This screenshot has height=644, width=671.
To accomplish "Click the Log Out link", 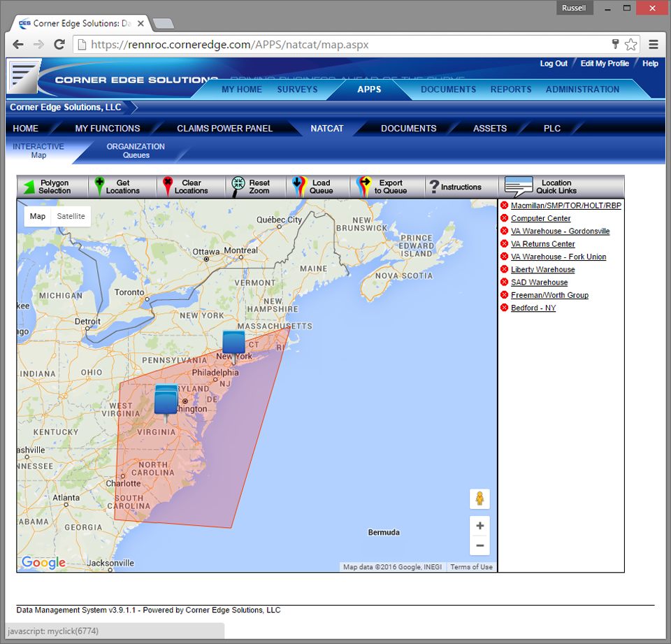I will 554,64.
